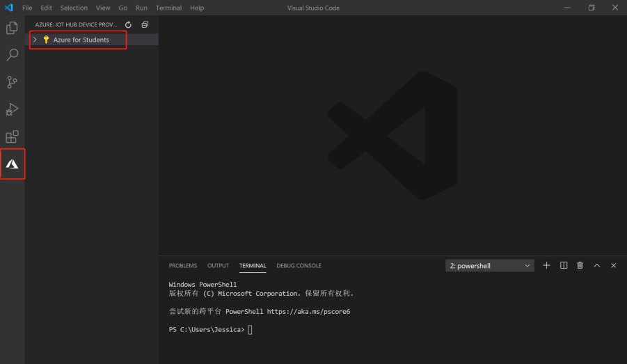This screenshot has height=364, width=627.
Task: Open the Source Control view
Action: 12,82
